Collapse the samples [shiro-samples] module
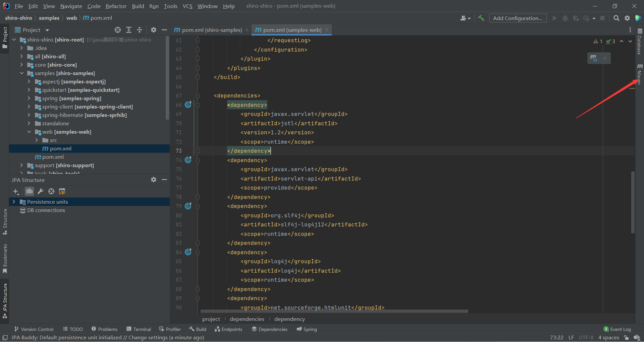This screenshot has width=644, height=342. click(x=21, y=73)
